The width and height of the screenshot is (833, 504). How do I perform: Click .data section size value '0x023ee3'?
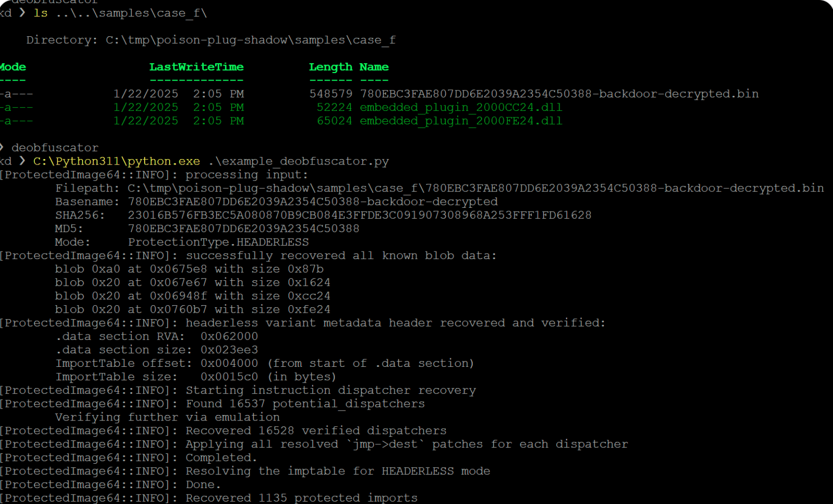pos(229,350)
